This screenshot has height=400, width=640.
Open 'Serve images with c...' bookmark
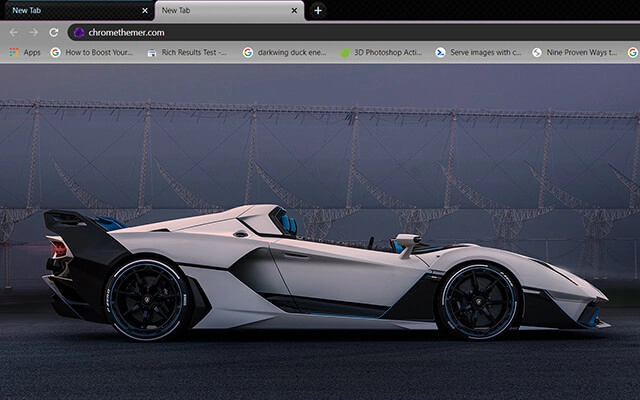click(478, 52)
